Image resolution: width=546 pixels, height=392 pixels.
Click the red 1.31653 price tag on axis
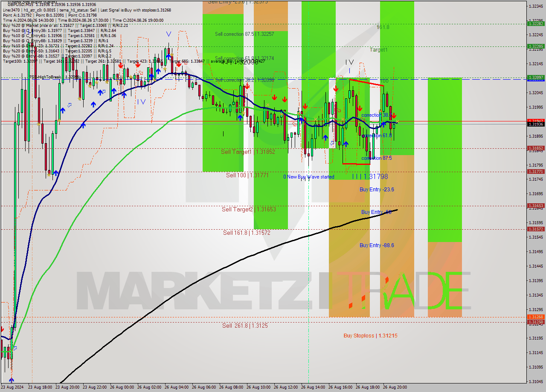(x=536, y=206)
